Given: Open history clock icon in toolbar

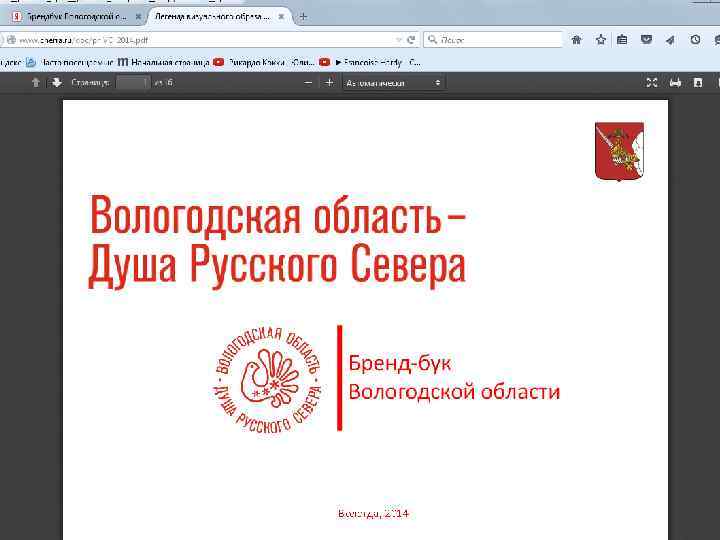Looking at the screenshot, I should 695,40.
